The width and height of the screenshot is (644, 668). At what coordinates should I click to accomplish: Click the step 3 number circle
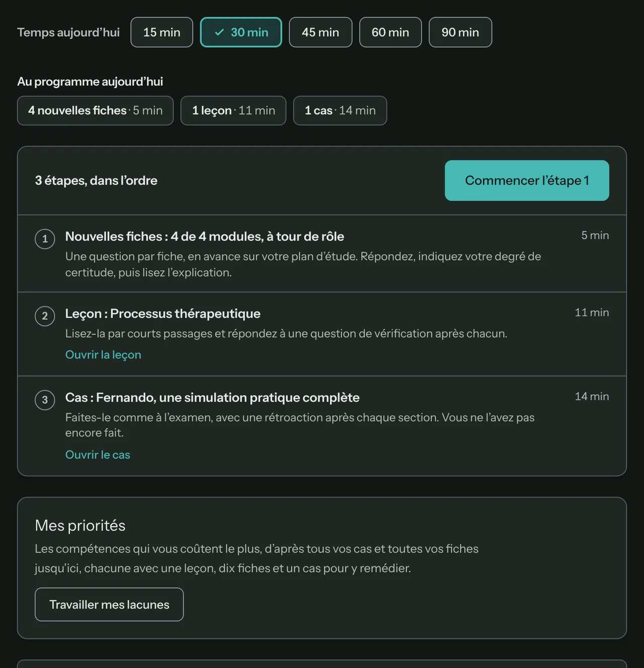click(x=45, y=400)
